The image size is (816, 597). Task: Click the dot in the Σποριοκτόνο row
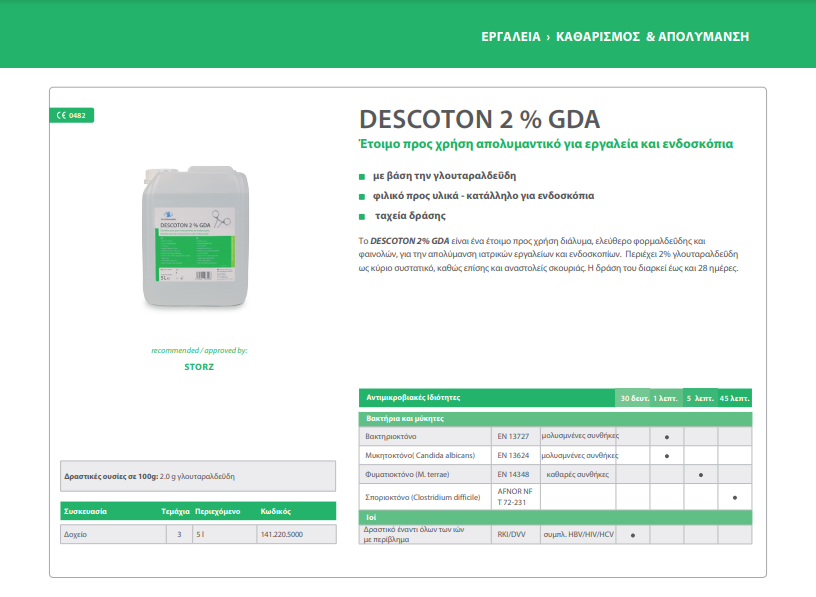(x=735, y=497)
